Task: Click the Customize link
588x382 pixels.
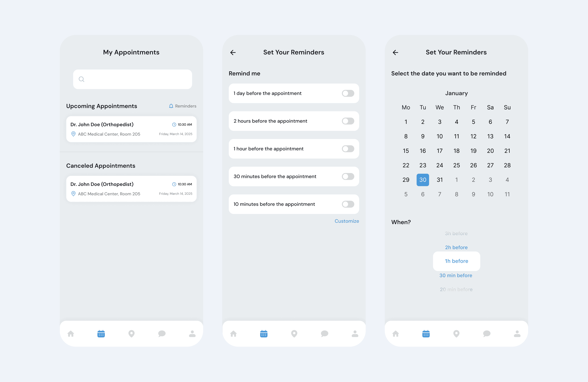Action: click(x=347, y=221)
